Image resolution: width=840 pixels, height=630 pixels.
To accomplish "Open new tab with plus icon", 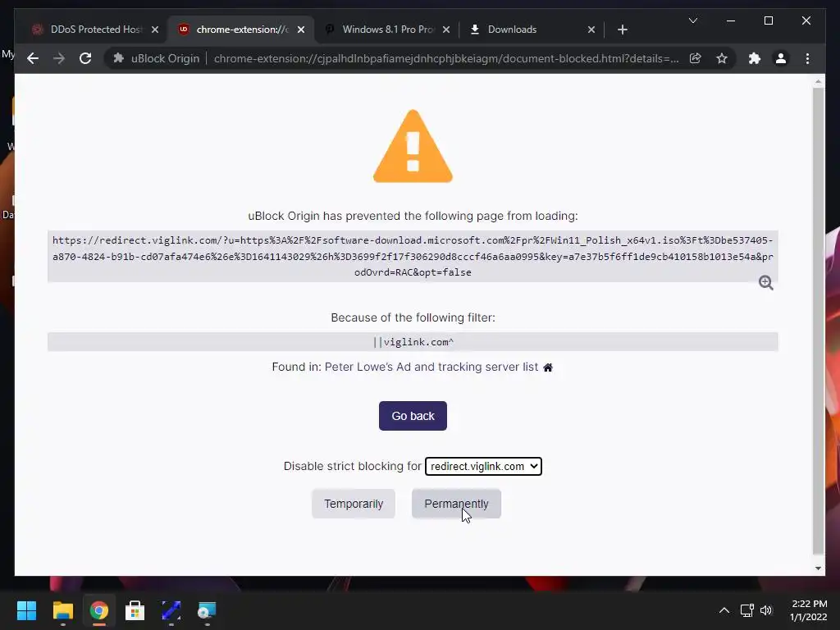I will (622, 30).
